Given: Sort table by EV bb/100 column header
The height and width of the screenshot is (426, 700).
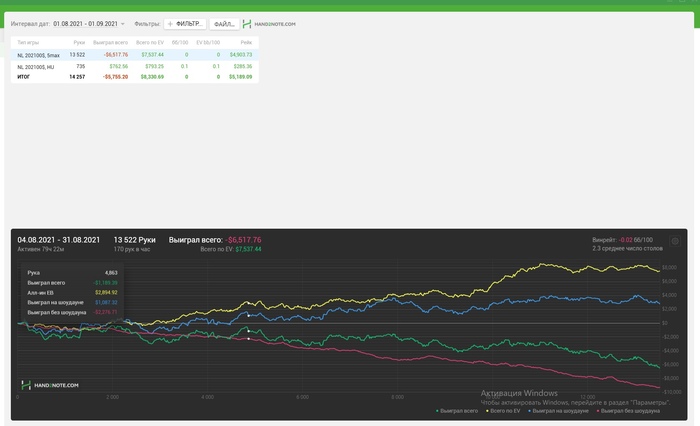Looking at the screenshot, I should [x=208, y=42].
